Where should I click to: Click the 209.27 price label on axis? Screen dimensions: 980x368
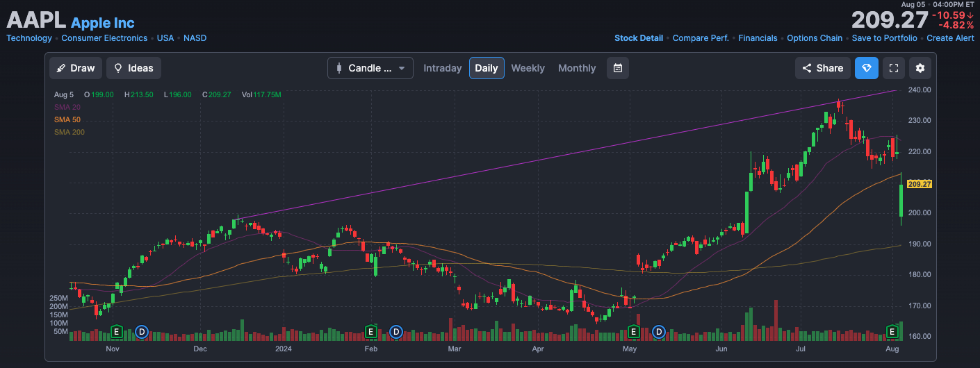click(919, 184)
